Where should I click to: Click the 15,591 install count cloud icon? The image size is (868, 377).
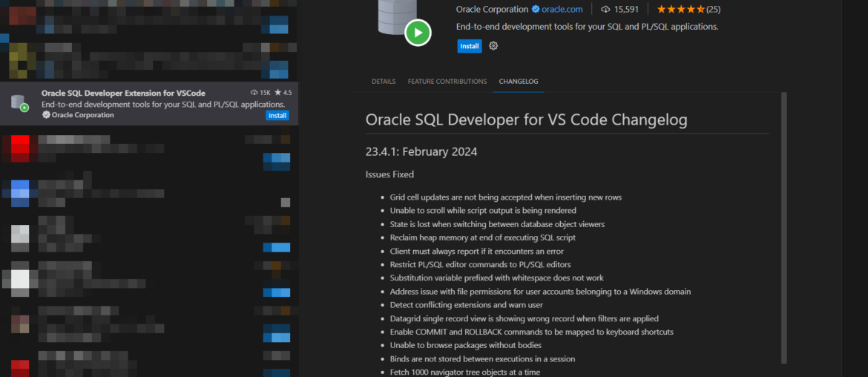click(605, 9)
